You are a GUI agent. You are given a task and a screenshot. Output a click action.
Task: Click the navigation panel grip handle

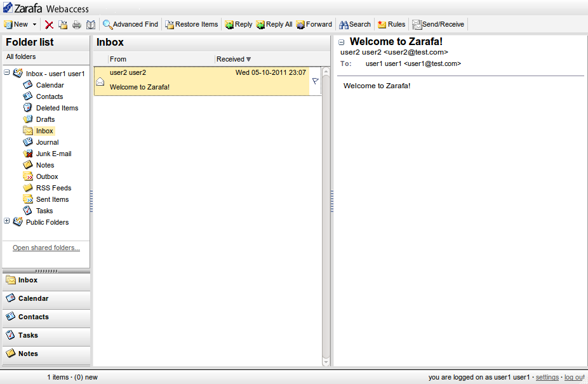point(46,271)
